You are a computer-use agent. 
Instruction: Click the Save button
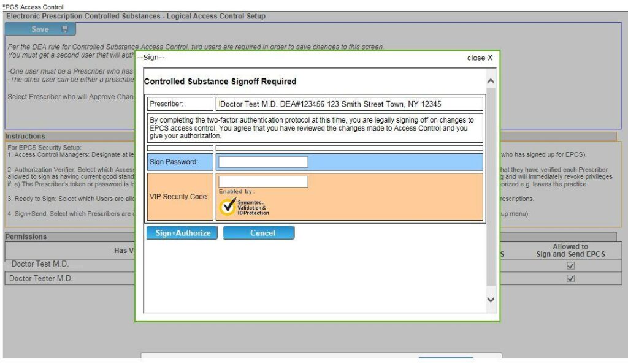pyautogui.click(x=39, y=29)
